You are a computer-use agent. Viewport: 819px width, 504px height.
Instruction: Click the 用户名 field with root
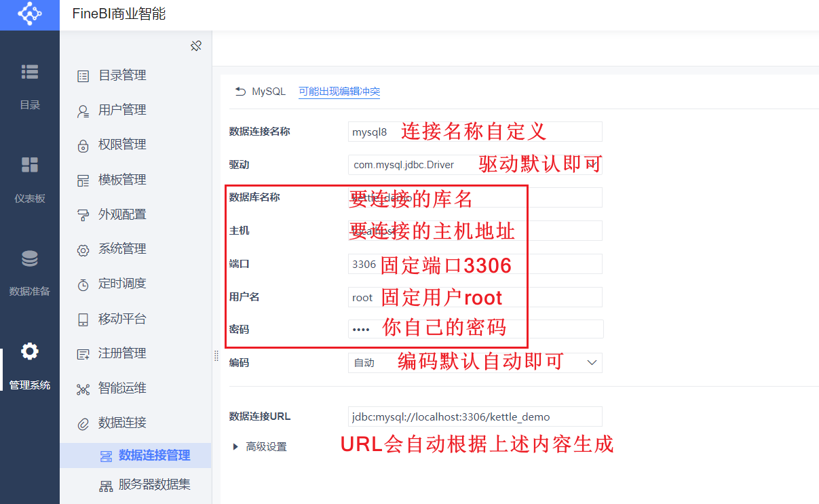coord(475,297)
